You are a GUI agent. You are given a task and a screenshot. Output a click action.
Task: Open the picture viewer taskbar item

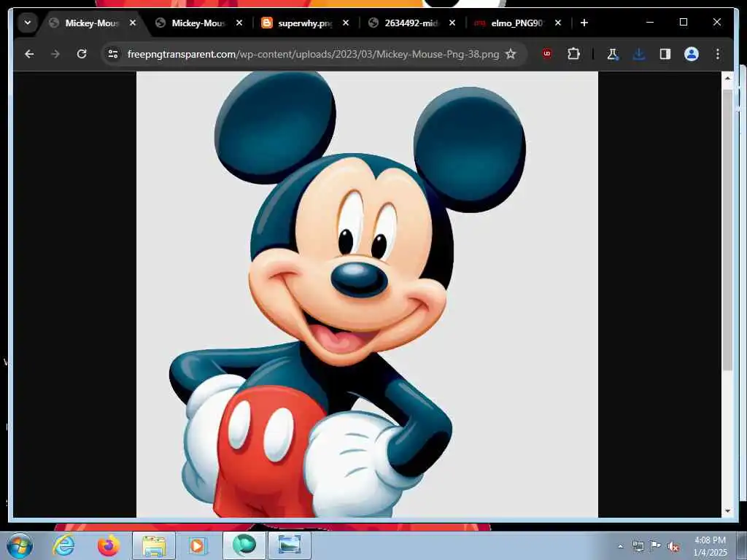[x=290, y=545]
